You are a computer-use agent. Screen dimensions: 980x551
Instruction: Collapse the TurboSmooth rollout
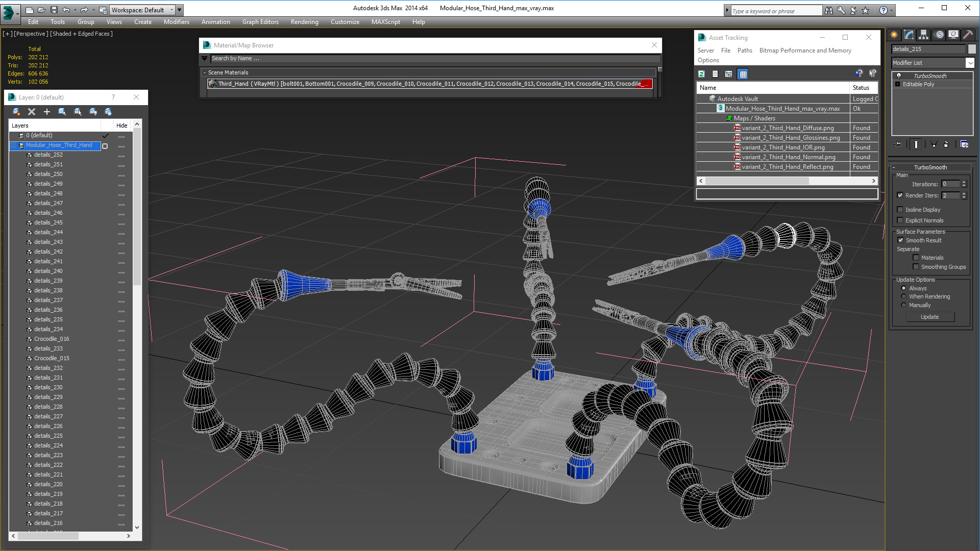(894, 167)
